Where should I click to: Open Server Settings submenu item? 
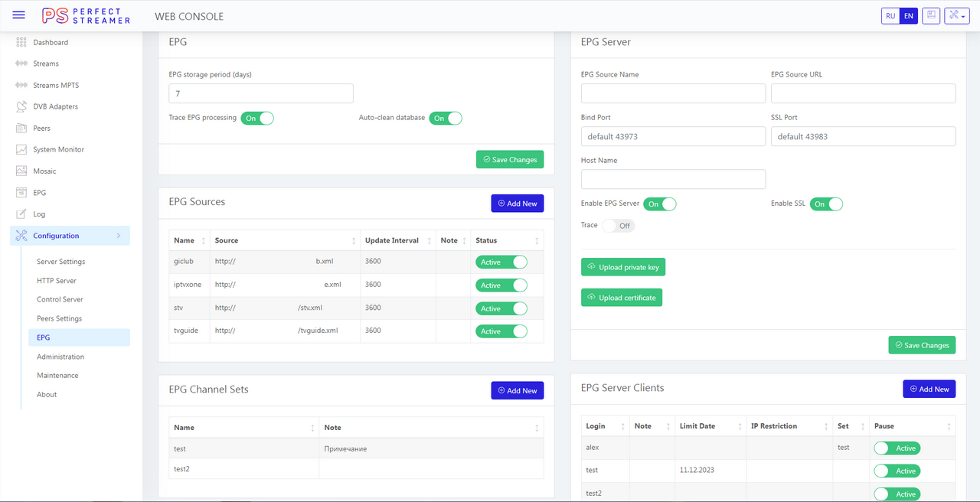[60, 262]
